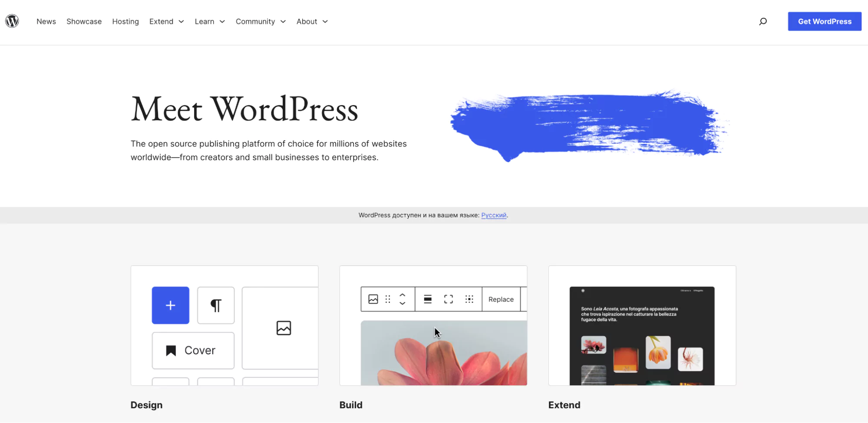Select the paragraph pilcrow block icon
This screenshot has height=423, width=868.
pyautogui.click(x=216, y=305)
